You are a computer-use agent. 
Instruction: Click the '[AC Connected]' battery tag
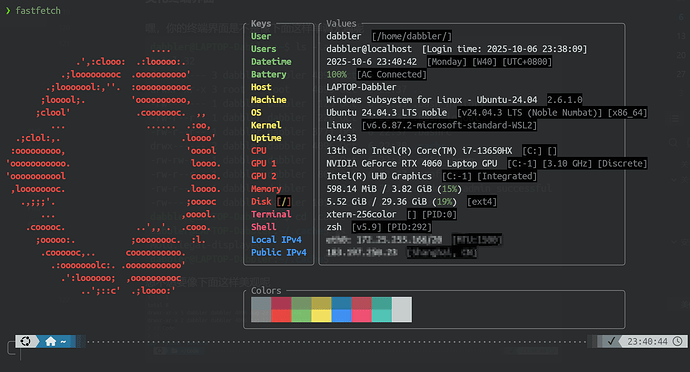coord(391,74)
